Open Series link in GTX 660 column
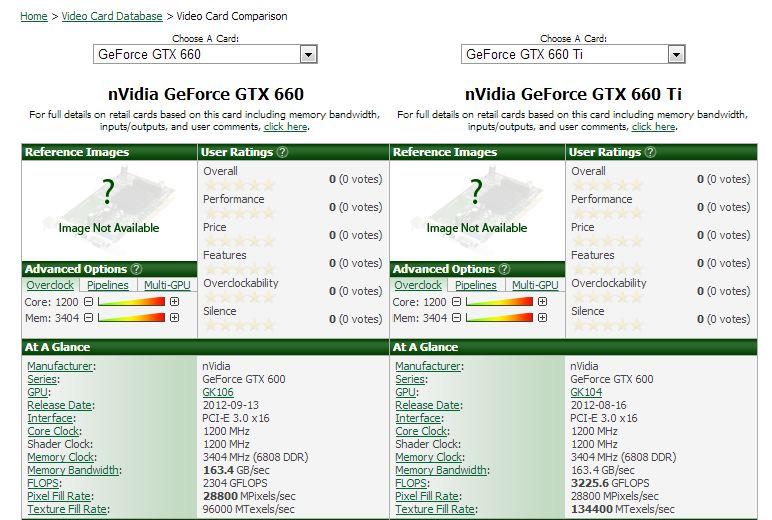 point(42,379)
